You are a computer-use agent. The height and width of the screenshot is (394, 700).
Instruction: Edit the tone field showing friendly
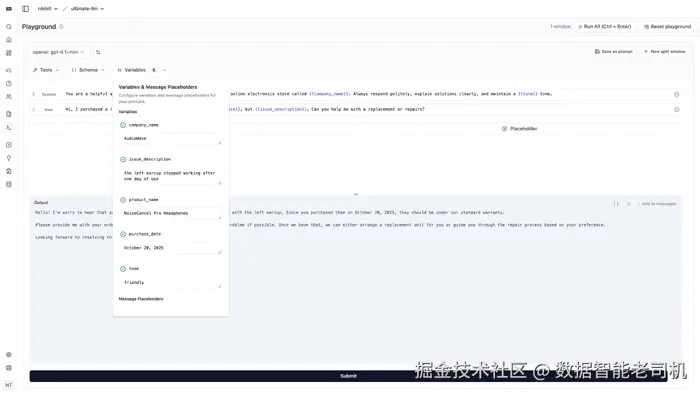(171, 282)
